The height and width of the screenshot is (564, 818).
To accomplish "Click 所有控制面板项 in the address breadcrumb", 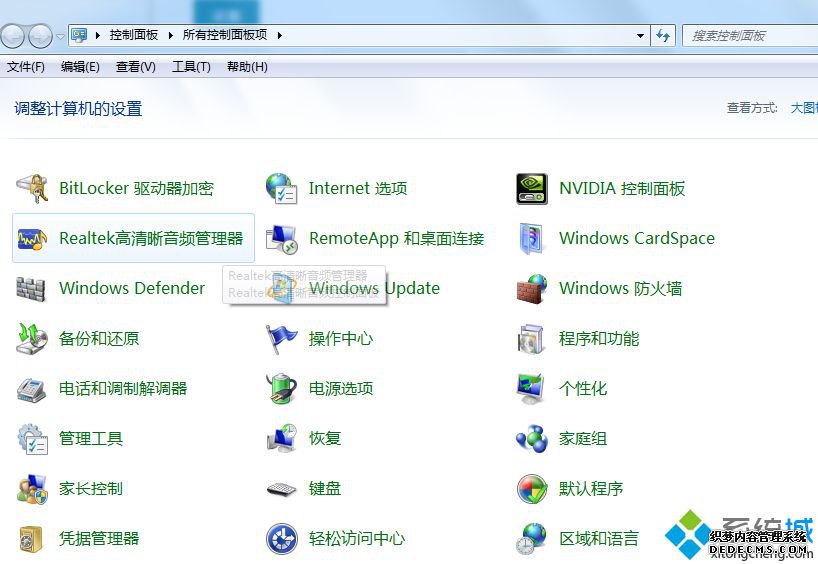I will [x=225, y=35].
